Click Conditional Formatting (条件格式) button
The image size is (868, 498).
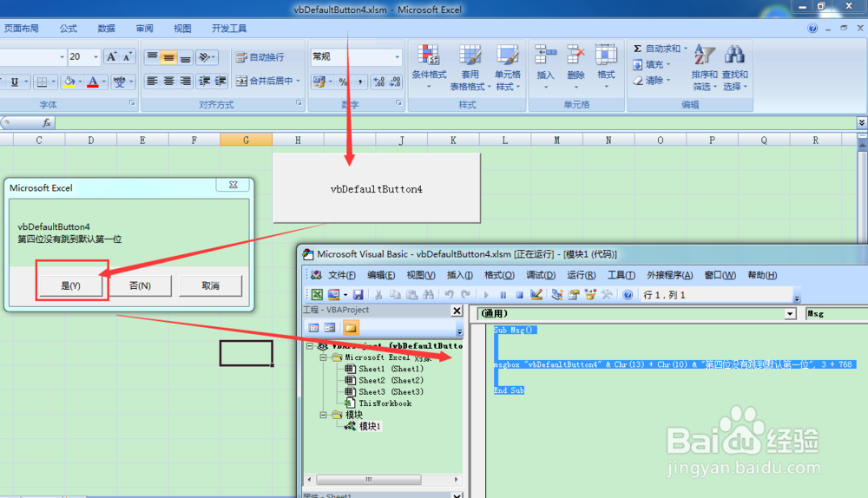[x=429, y=68]
